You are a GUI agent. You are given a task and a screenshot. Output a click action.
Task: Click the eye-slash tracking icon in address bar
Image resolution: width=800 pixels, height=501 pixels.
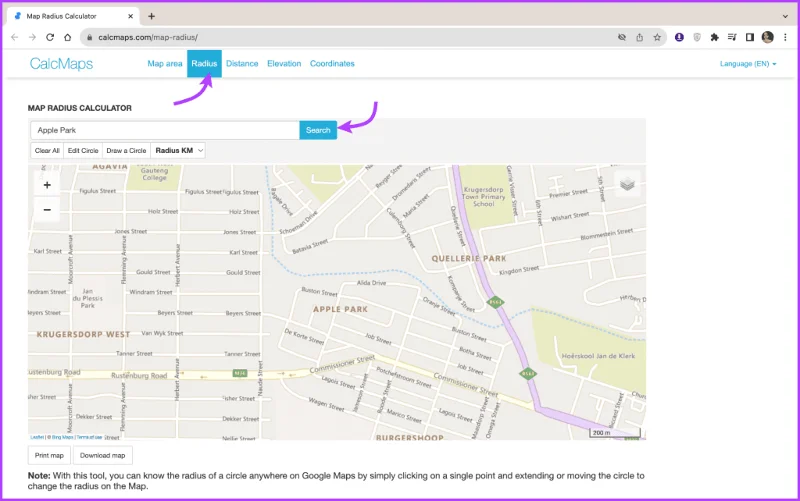pyautogui.click(x=621, y=37)
